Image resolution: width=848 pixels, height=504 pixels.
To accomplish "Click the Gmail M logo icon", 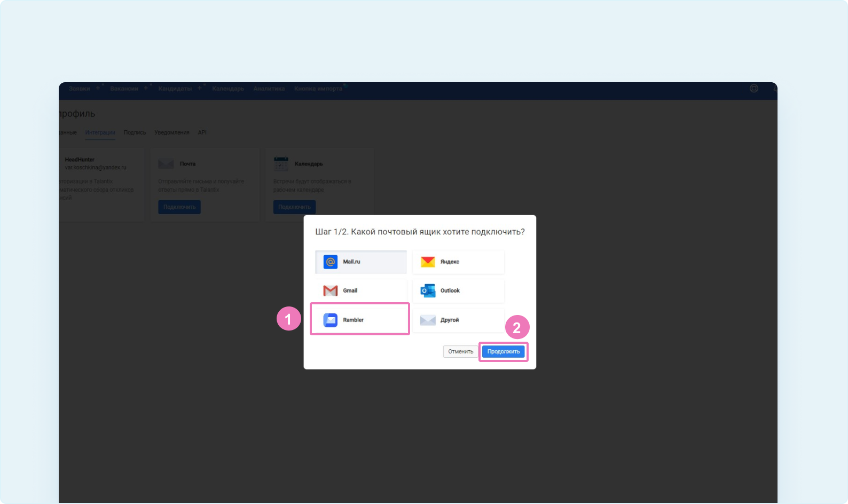I will pyautogui.click(x=331, y=290).
